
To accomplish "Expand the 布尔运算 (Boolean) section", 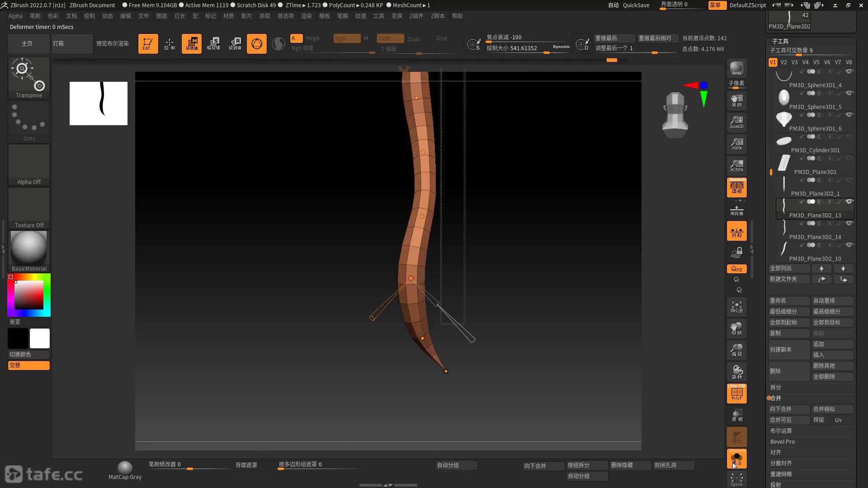I will coord(781,431).
